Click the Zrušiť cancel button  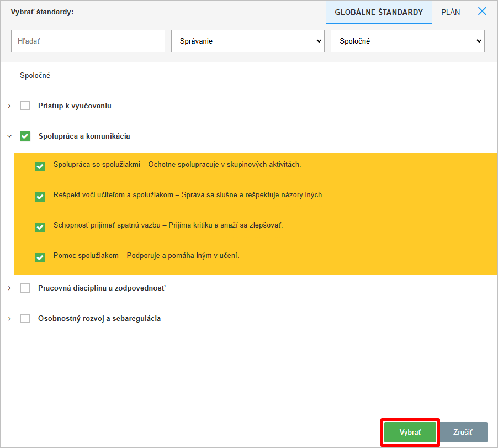tap(463, 433)
